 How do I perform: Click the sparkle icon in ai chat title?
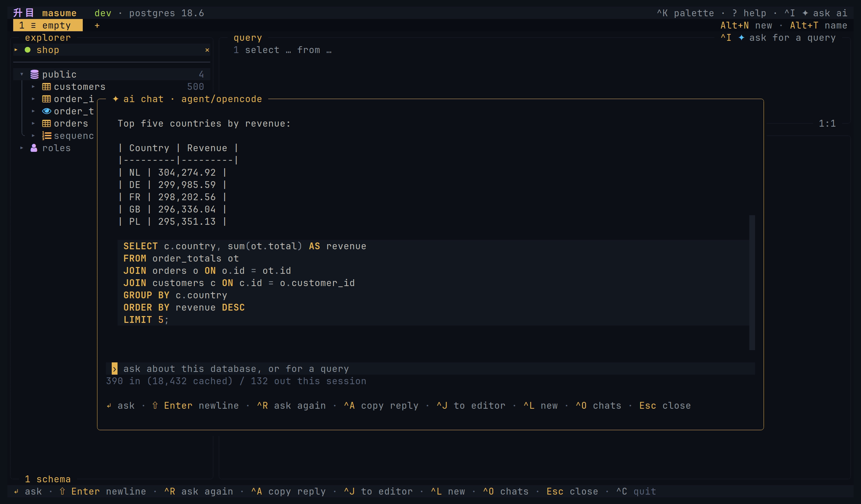(x=115, y=99)
